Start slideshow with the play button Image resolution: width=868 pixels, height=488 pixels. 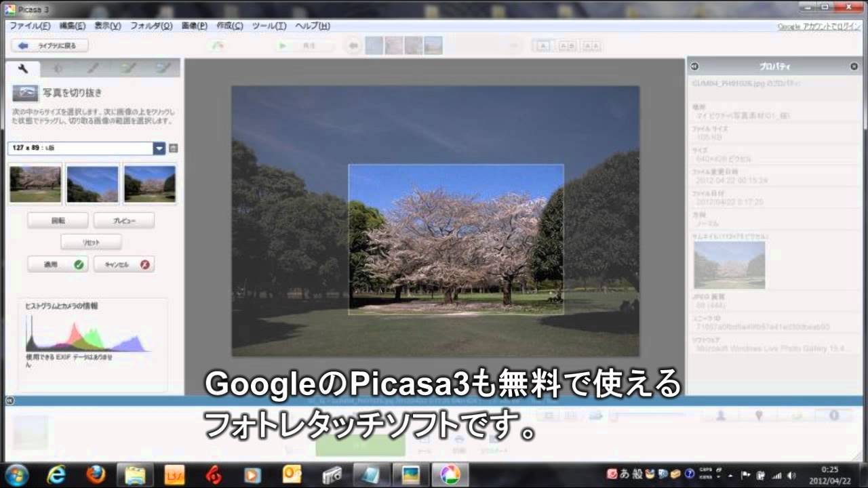[x=304, y=45]
